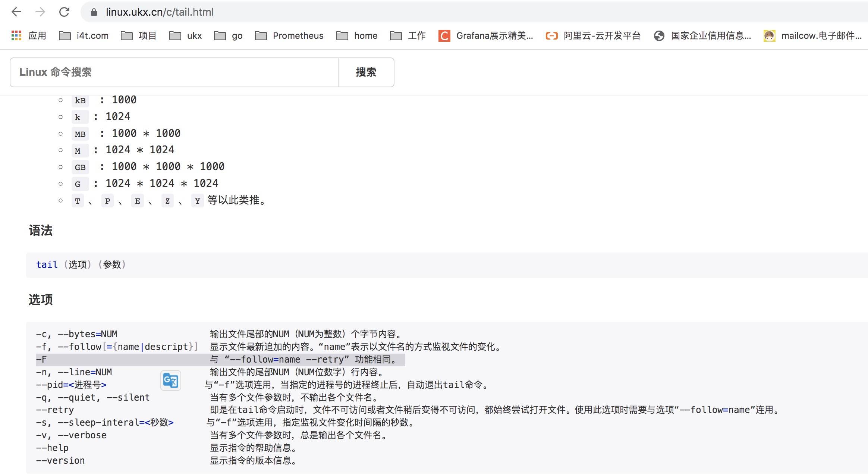Open the go bookmark folder
868x476 pixels.
(x=228, y=35)
